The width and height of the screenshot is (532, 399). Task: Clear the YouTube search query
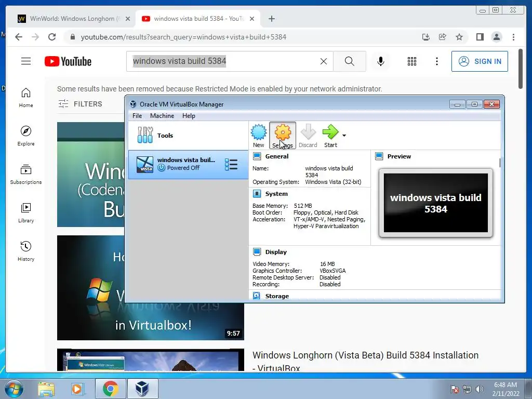tap(324, 61)
